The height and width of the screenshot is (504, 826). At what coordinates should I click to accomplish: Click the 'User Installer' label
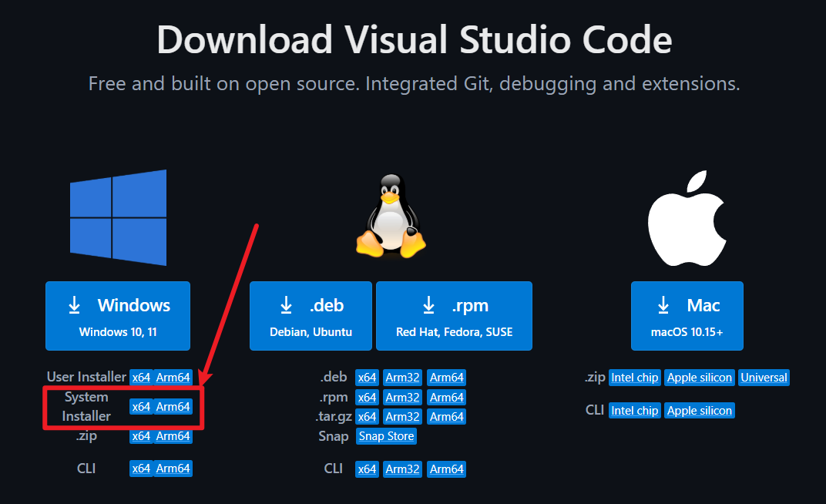pyautogui.click(x=86, y=377)
